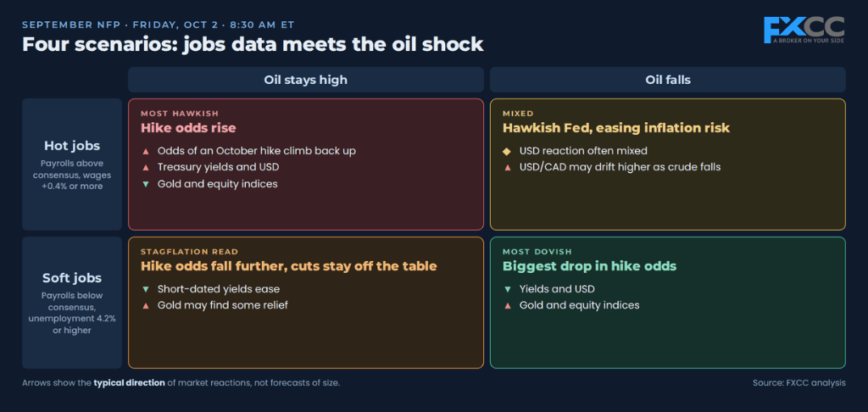The width and height of the screenshot is (868, 412).
Task: Select the Soft jobs row label
Action: click(x=72, y=303)
